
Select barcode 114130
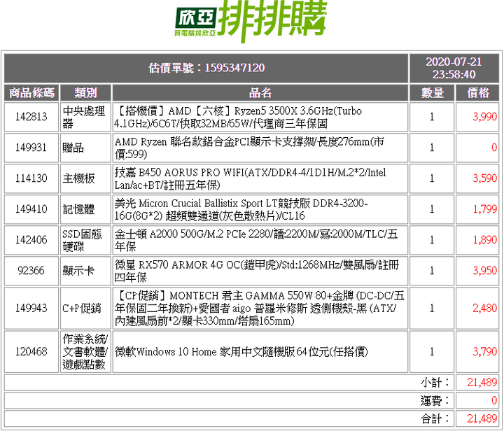31,178
